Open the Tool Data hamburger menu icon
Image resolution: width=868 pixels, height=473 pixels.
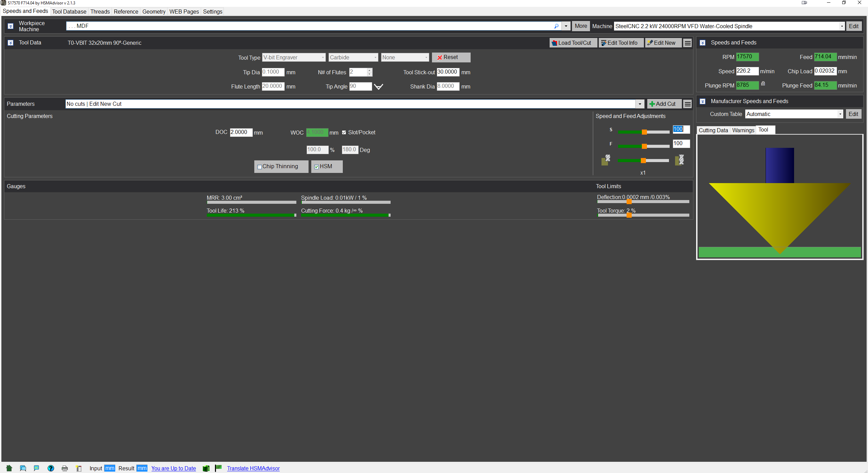(x=688, y=43)
